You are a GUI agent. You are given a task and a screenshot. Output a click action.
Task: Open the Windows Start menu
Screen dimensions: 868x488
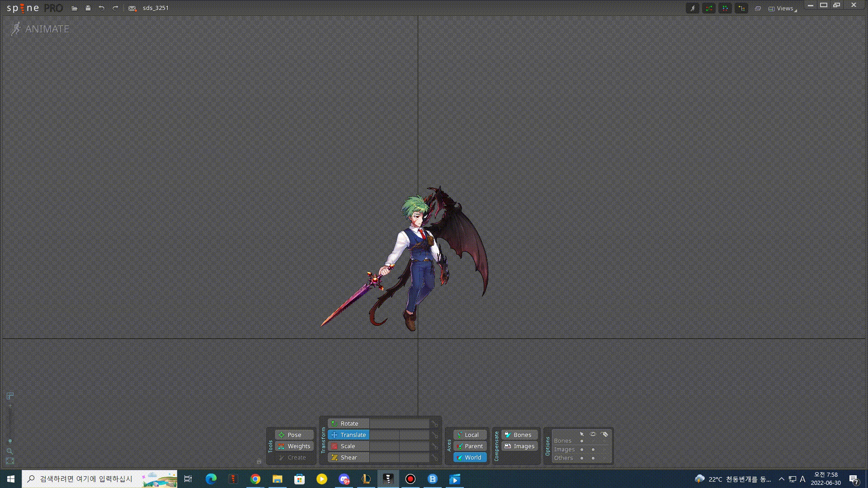(11, 479)
